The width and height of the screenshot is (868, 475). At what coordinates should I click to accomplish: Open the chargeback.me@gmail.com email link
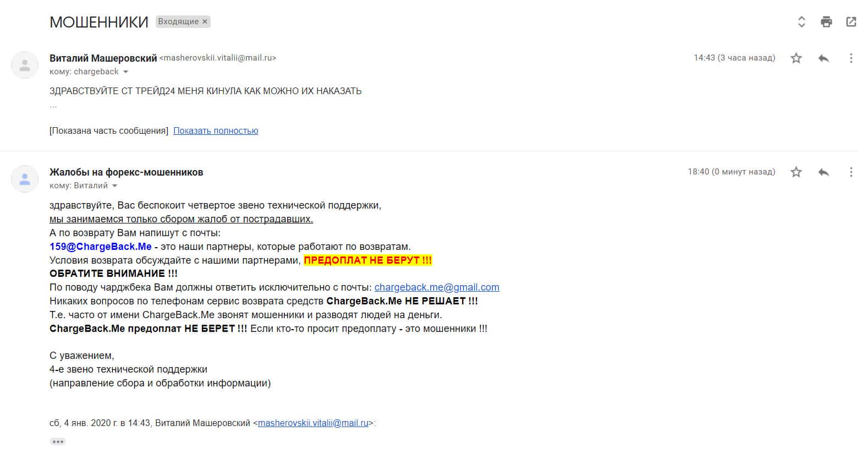coord(437,287)
